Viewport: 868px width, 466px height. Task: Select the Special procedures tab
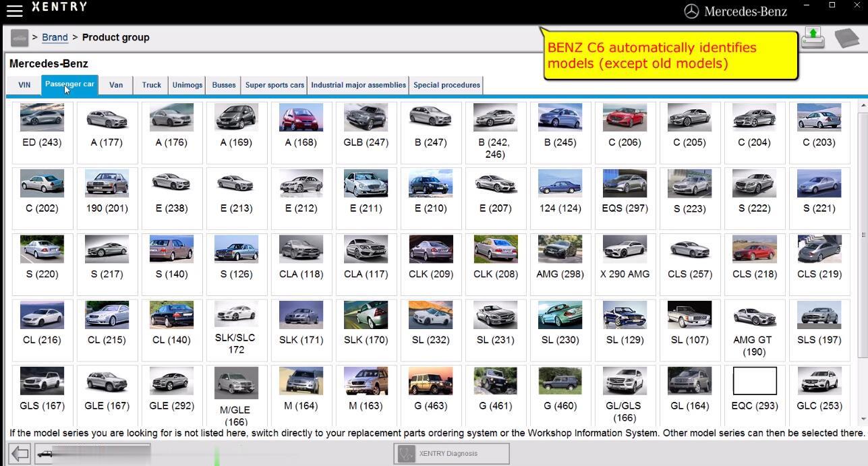pos(446,85)
